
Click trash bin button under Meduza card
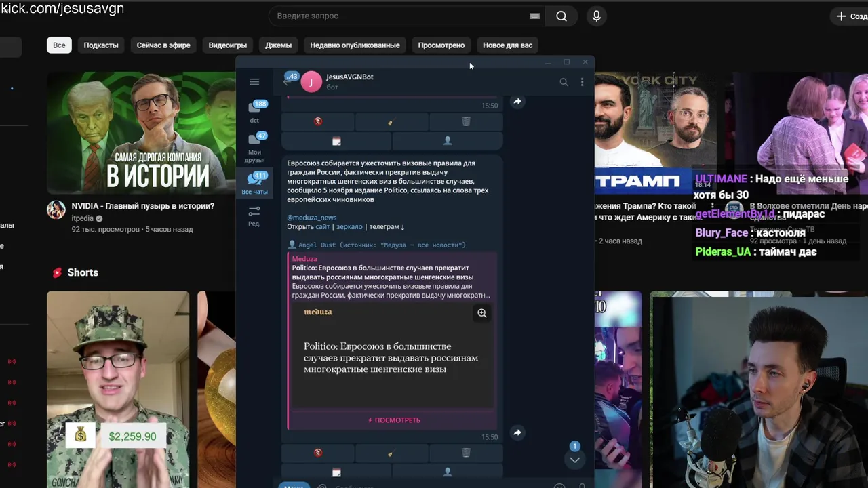[x=466, y=453]
